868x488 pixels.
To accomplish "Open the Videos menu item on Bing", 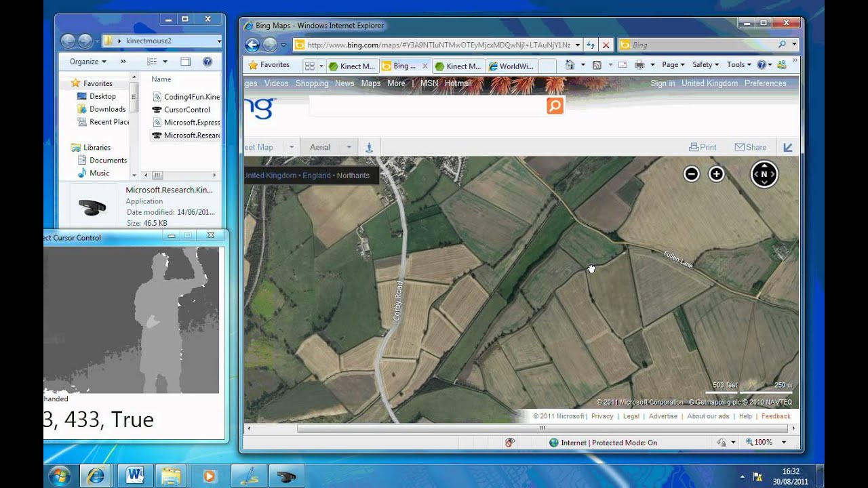I will 276,83.
